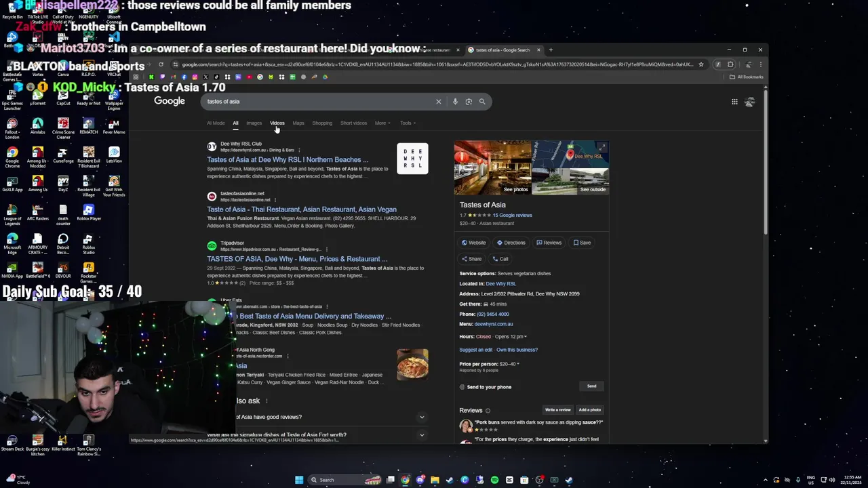Open the All Bookmarks folder
The height and width of the screenshot is (488, 868).
[x=746, y=77]
